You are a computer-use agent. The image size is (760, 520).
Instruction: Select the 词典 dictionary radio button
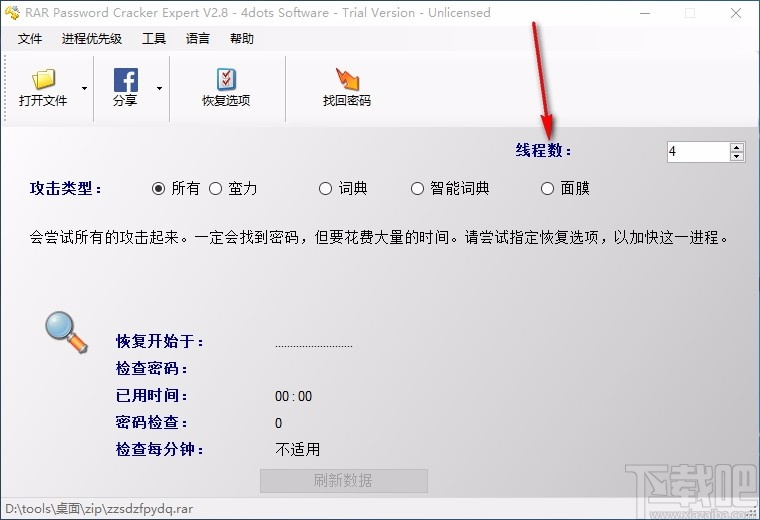pos(325,189)
